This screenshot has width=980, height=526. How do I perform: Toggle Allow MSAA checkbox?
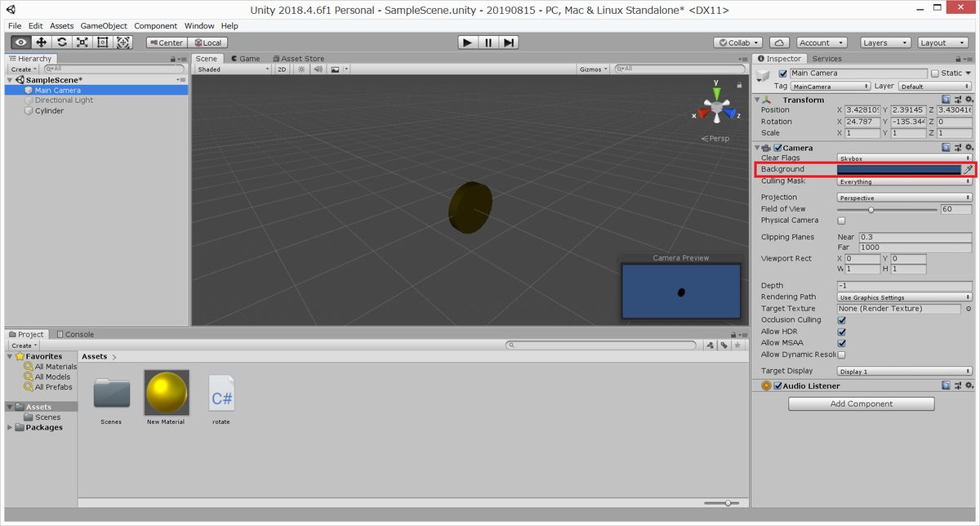(x=841, y=343)
